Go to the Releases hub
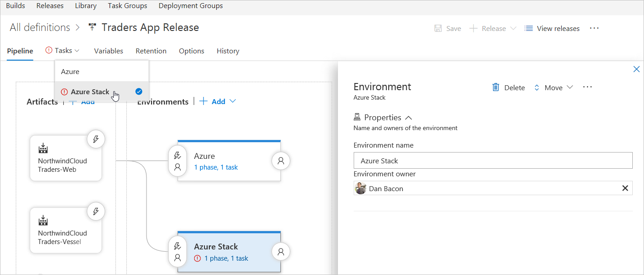The width and height of the screenshot is (644, 275). 50,6
